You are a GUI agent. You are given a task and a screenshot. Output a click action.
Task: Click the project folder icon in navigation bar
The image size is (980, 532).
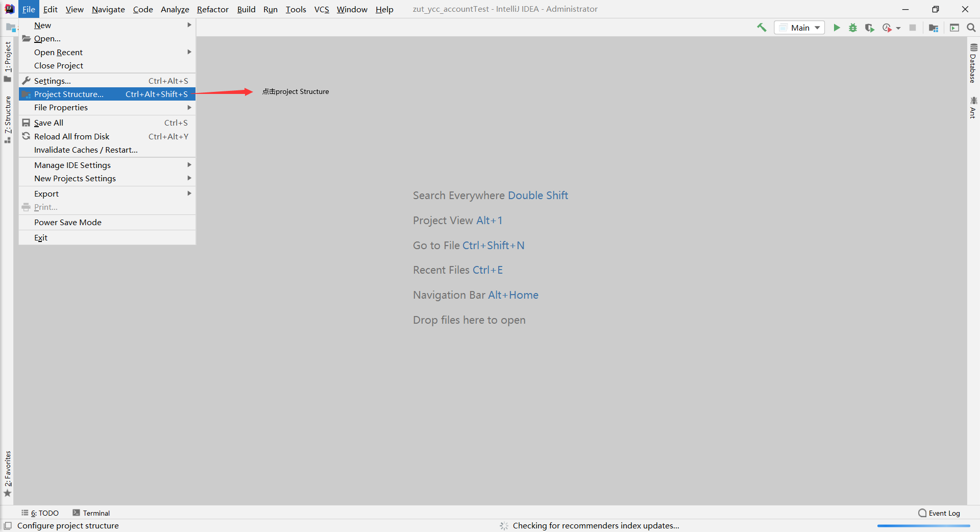tap(11, 28)
